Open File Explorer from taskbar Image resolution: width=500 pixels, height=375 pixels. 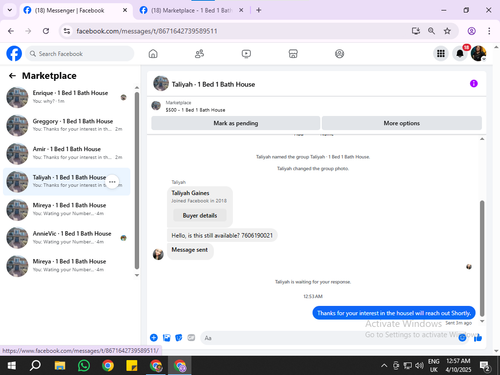tap(60, 366)
